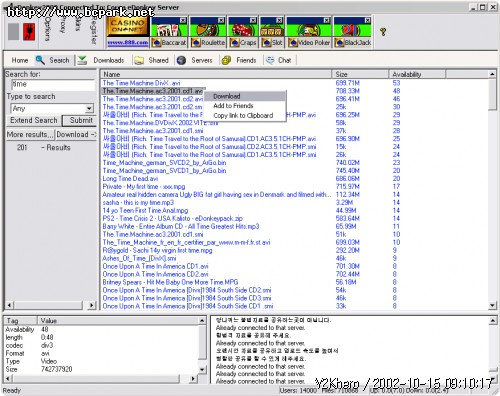The width and height of the screenshot is (500, 396).
Task: Close the Baccarat ad tile
Action: 183,20
